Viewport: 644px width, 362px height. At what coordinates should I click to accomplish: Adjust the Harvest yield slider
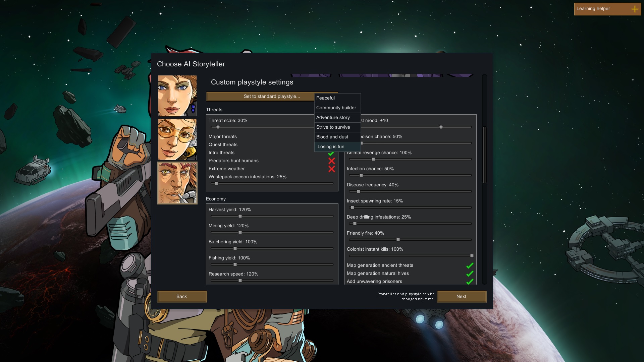(x=272, y=216)
